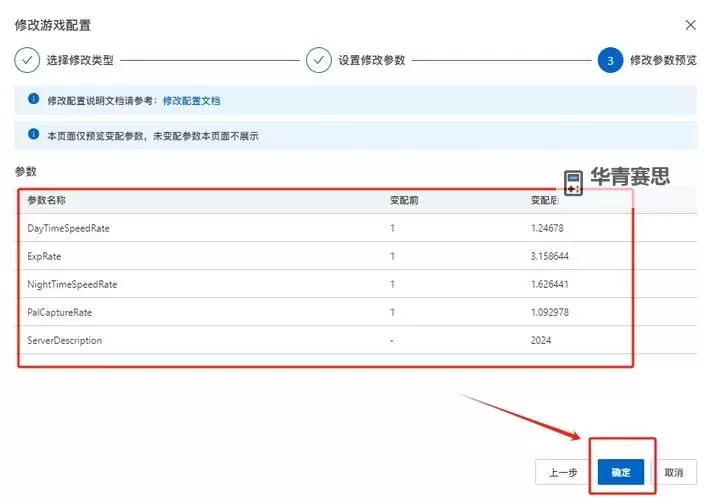Select the 修改参数预览 step label
This screenshot has height=500, width=714.
[663, 60]
